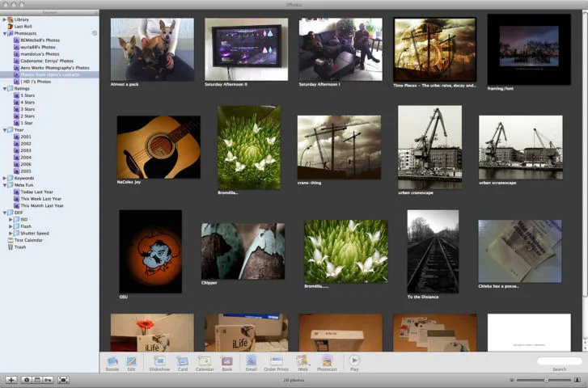
Task: Show photo information with the info button
Action: tap(26, 380)
